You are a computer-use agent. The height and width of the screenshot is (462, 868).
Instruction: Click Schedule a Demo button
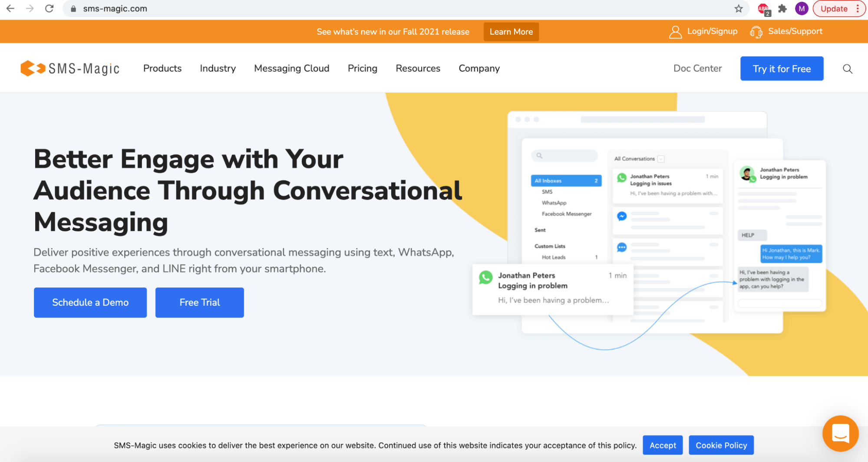tap(90, 302)
